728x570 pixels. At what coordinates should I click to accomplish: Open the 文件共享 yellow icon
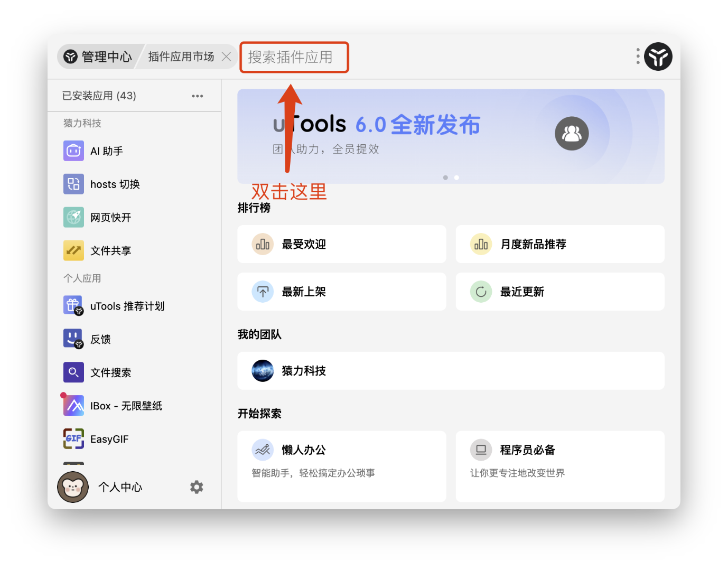coord(73,251)
